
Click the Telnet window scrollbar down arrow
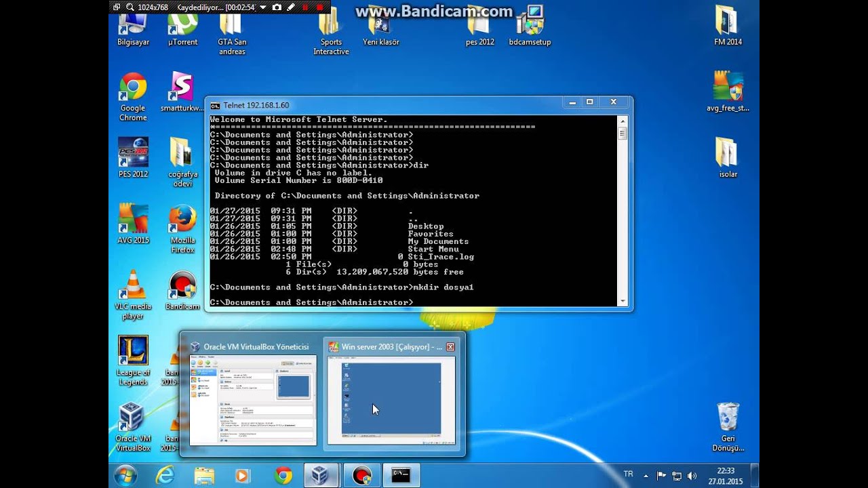[x=623, y=301]
